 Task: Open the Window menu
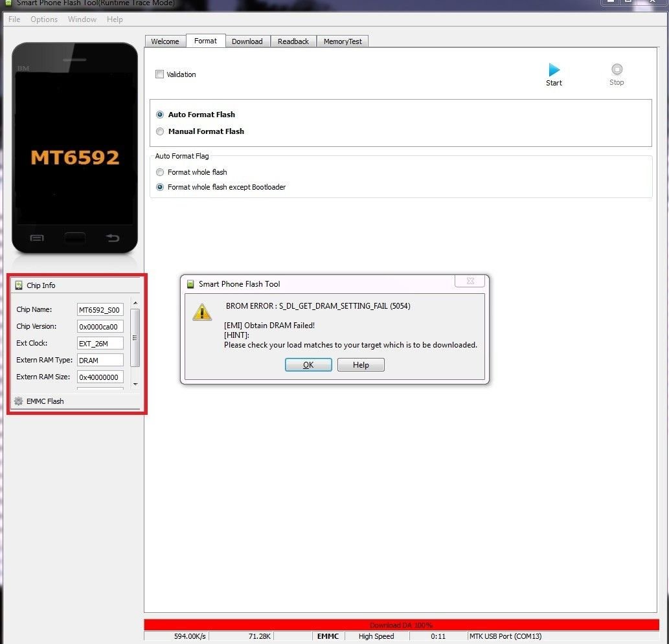(82, 19)
